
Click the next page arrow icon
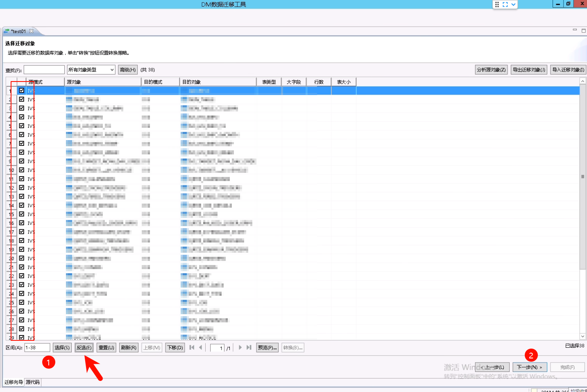(240, 347)
